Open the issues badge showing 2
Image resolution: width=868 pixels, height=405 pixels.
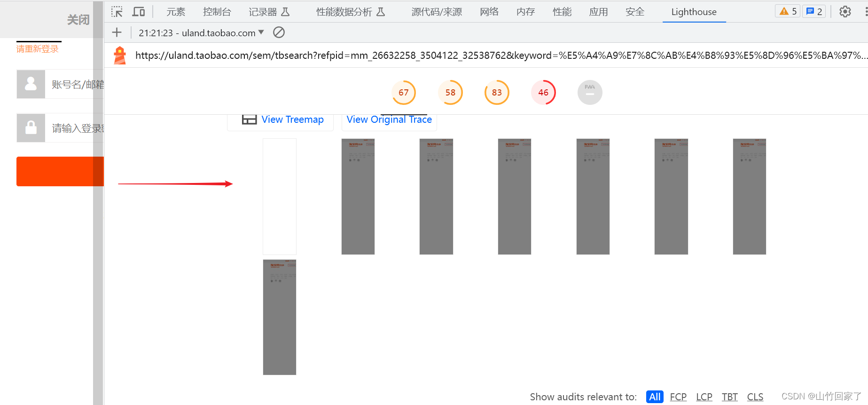(x=814, y=11)
